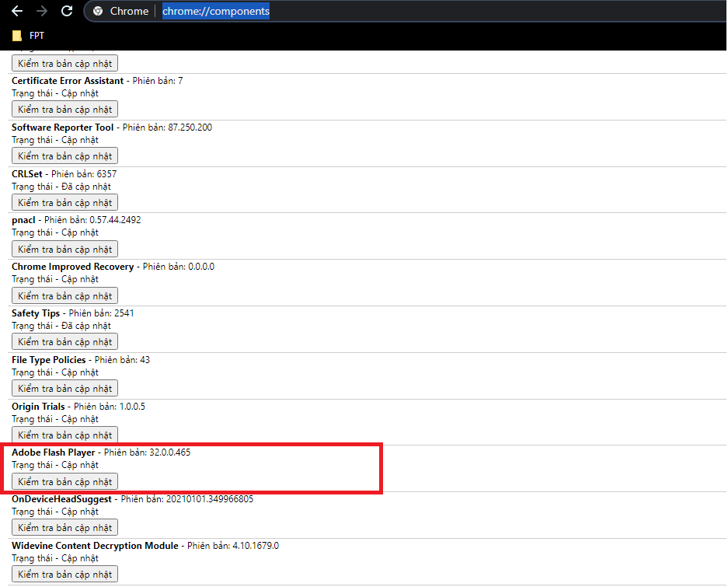Check for update under pnacl
The height and width of the screenshot is (587, 728).
64,249
